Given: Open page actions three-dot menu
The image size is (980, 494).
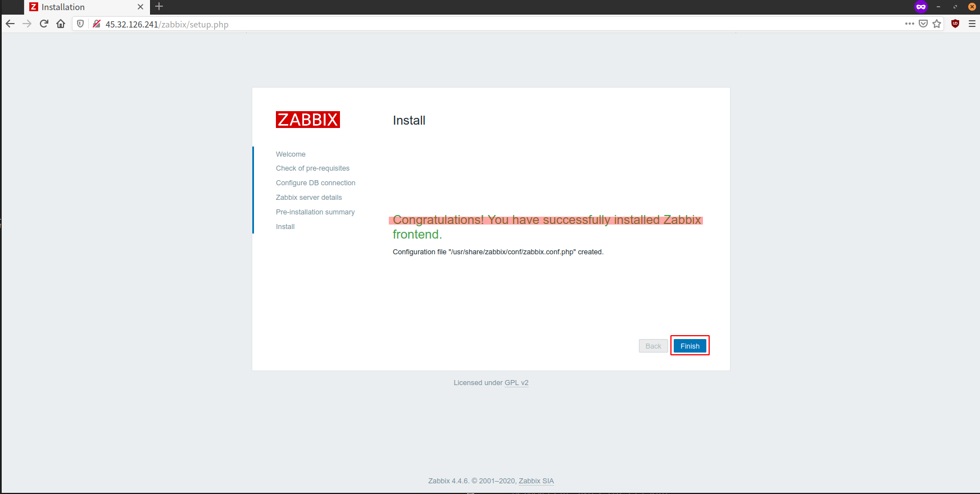Looking at the screenshot, I should 909,24.
